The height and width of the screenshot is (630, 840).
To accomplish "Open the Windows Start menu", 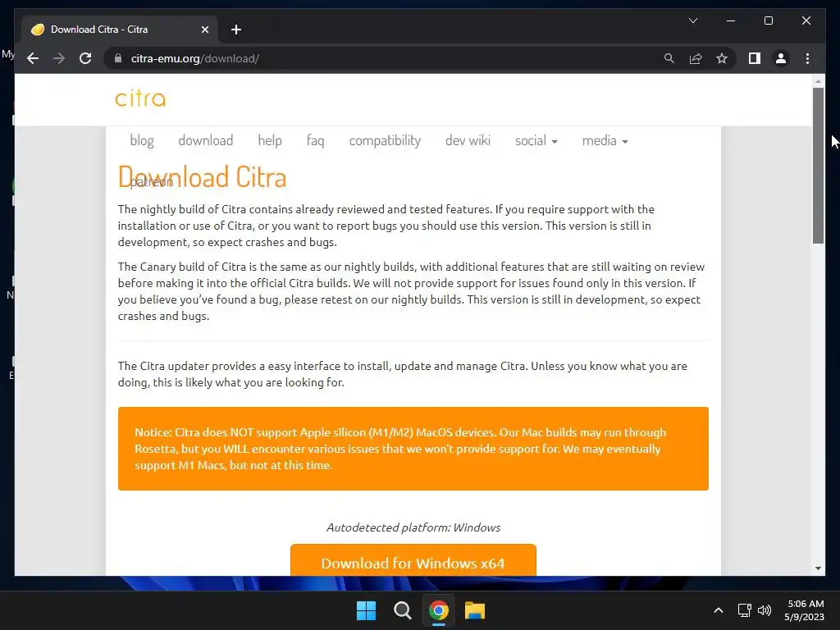I will click(x=367, y=610).
